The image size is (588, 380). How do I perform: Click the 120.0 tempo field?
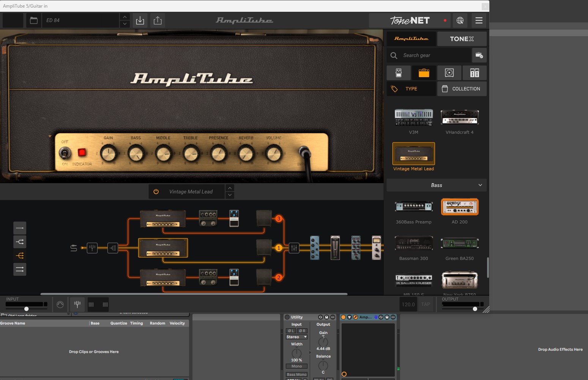coord(408,304)
